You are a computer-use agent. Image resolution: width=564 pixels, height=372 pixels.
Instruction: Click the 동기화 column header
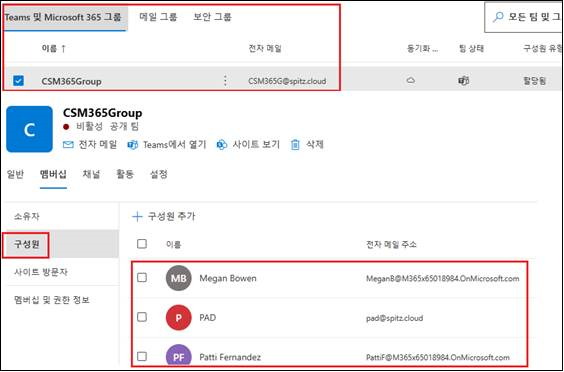pyautogui.click(x=422, y=49)
